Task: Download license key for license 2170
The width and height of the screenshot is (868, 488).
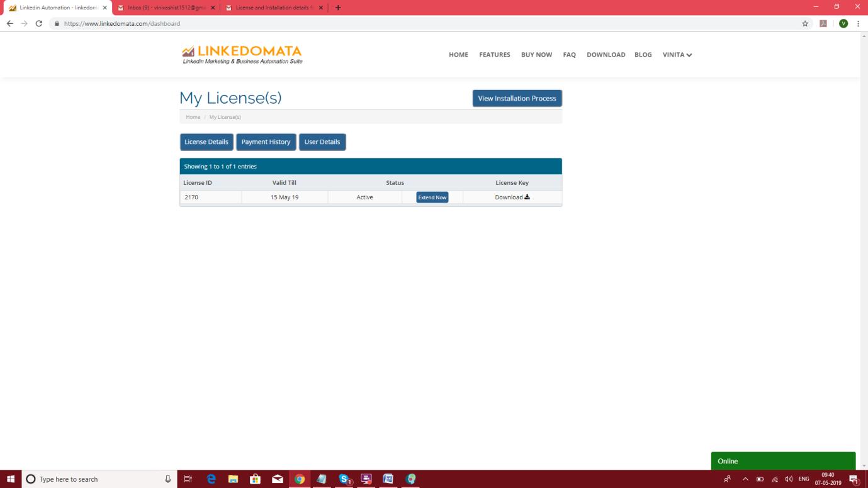Action: pyautogui.click(x=512, y=197)
